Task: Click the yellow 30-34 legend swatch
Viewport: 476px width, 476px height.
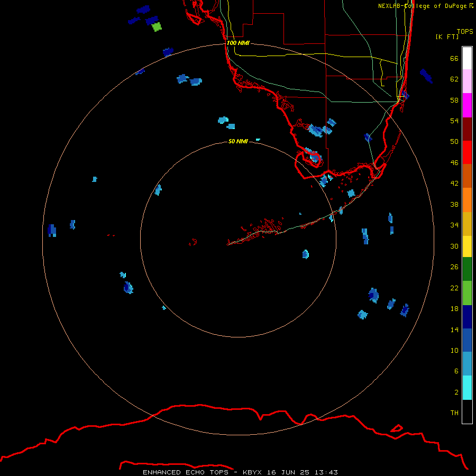Action: 467,246
